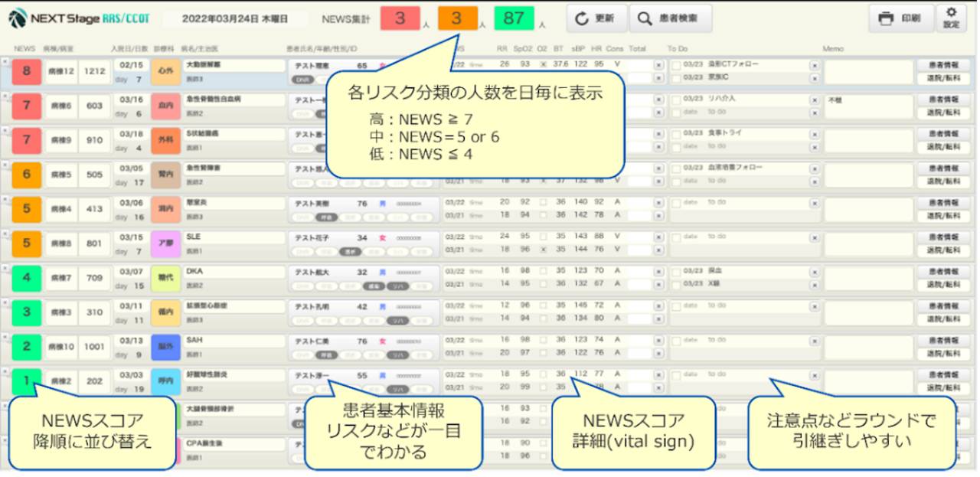Viewport: 980px width, 477px height.
Task: Check the 採血 to-do checkbox
Action: [x=675, y=271]
